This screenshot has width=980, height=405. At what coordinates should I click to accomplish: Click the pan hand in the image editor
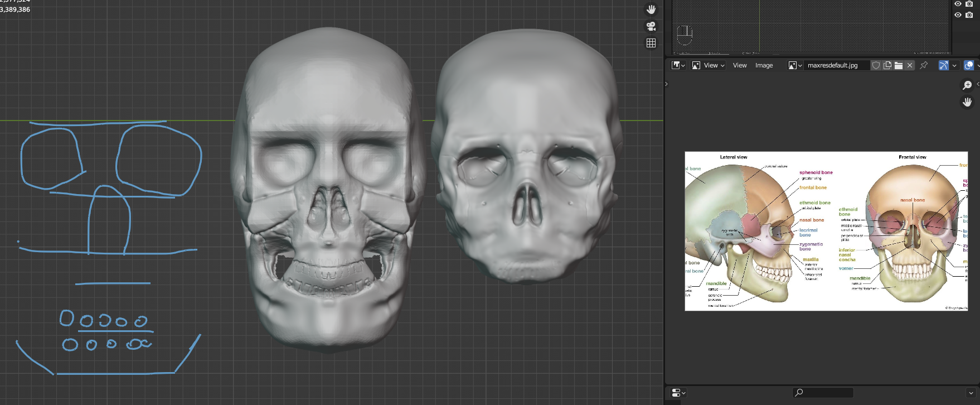967,102
